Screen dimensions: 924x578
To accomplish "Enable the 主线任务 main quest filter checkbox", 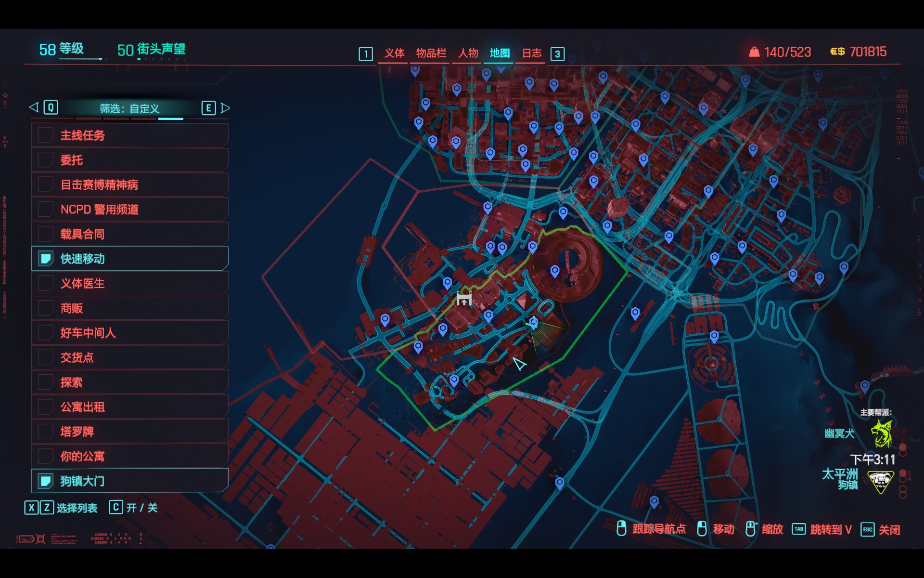I will click(46, 135).
